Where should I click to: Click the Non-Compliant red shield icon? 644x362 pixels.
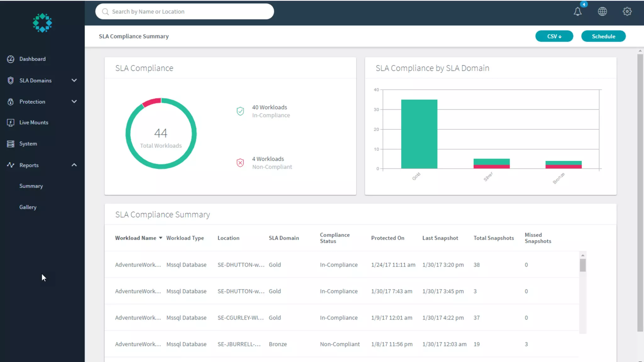pos(240,163)
